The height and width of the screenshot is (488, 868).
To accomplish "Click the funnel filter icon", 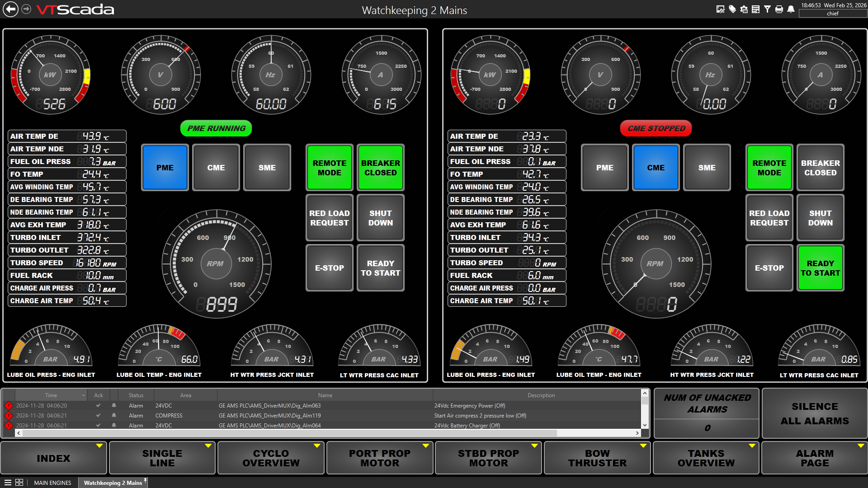I will pyautogui.click(x=767, y=9).
